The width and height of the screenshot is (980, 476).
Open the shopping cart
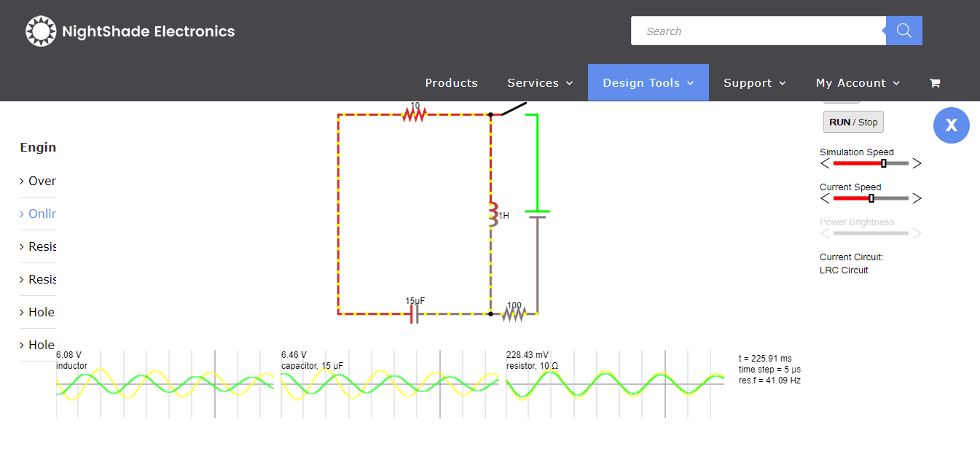pyautogui.click(x=935, y=82)
